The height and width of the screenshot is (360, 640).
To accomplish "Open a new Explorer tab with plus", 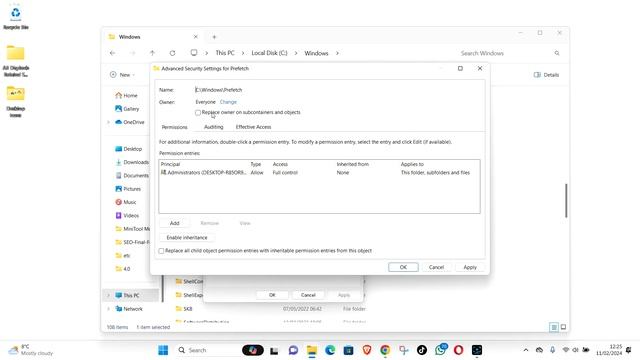I will click(214, 37).
